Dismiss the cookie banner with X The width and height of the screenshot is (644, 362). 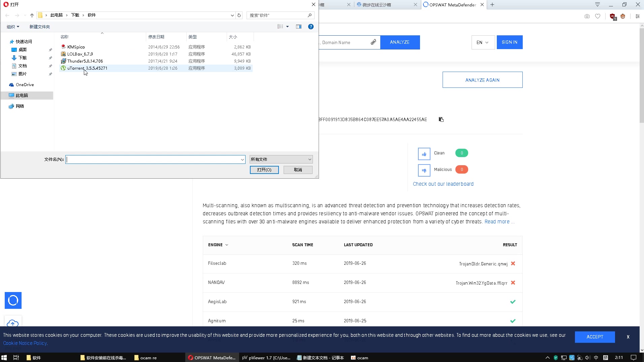[x=628, y=337]
